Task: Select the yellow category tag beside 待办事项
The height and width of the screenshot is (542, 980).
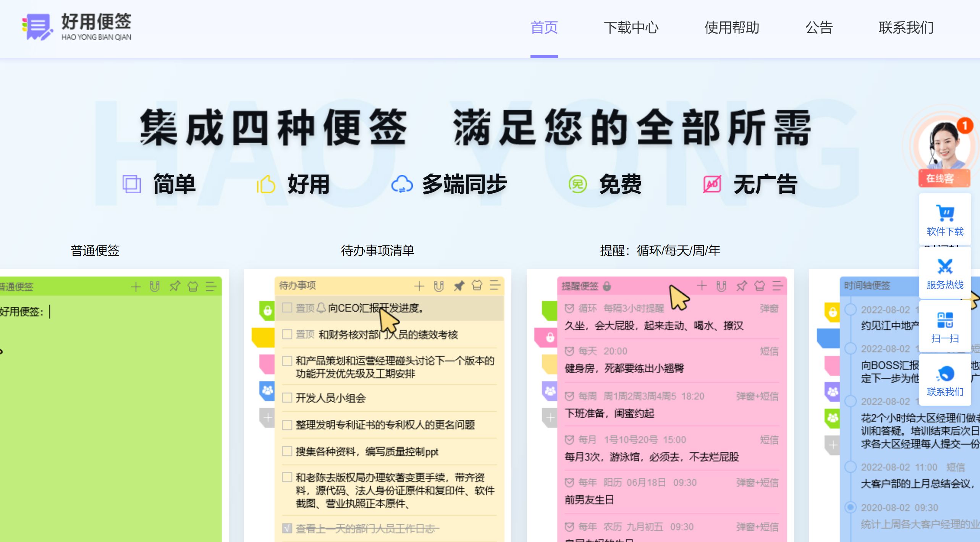Action: pos(263,337)
